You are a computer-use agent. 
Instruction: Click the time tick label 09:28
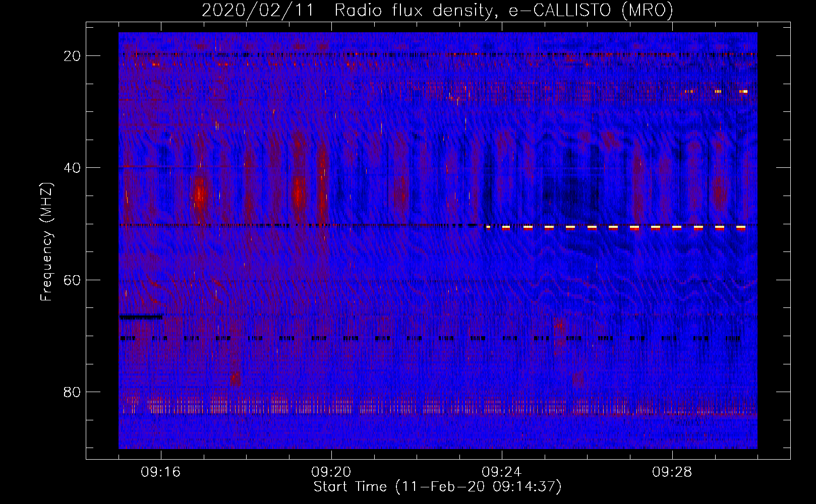click(672, 472)
